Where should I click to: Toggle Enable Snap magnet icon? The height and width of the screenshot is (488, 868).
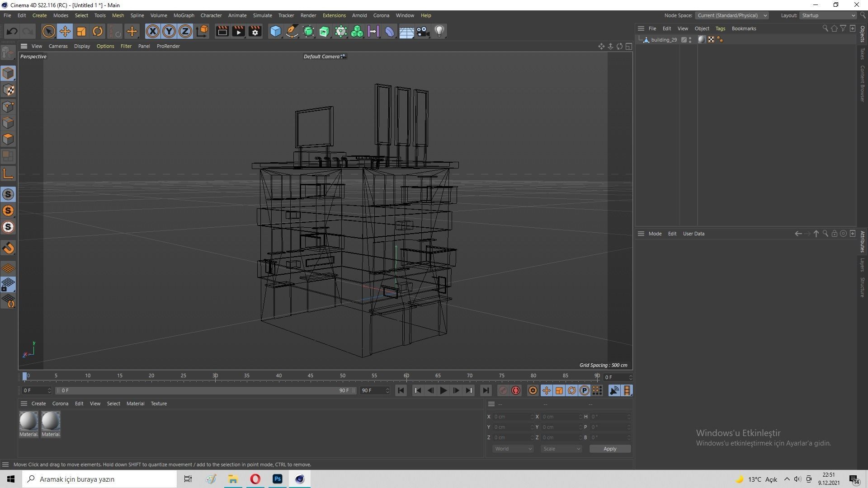point(8,248)
